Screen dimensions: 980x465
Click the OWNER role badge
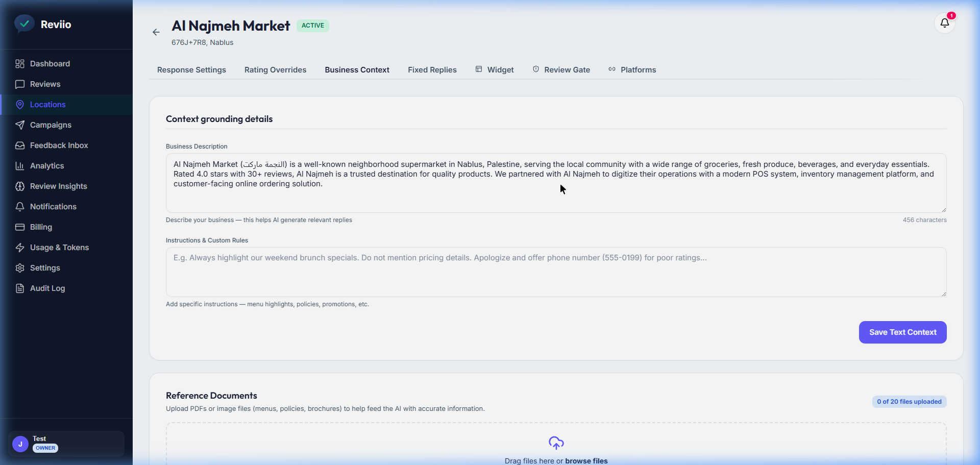coord(45,448)
